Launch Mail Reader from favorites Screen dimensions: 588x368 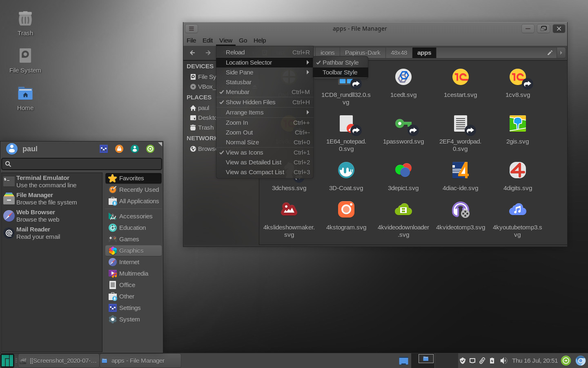(x=51, y=233)
